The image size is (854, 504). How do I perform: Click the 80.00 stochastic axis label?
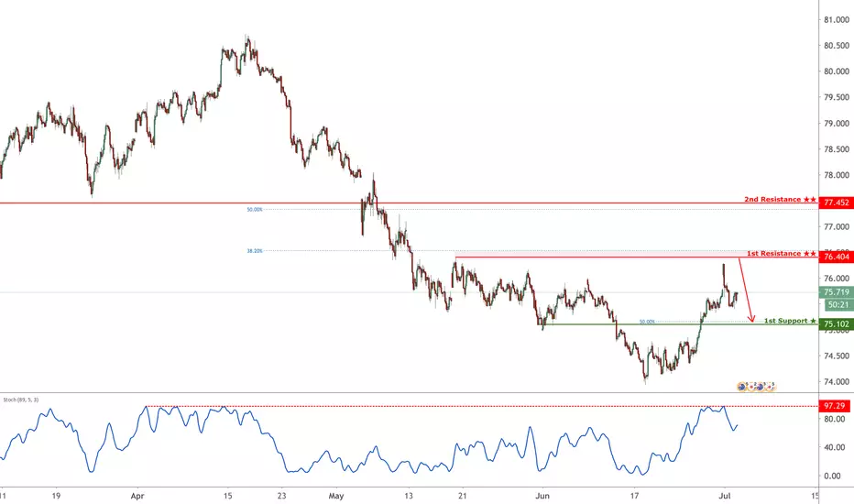click(x=835, y=419)
